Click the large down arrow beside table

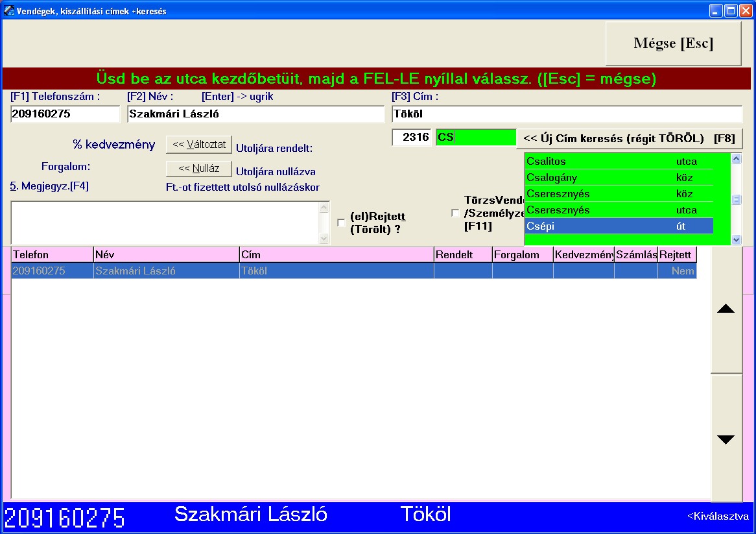pos(726,439)
